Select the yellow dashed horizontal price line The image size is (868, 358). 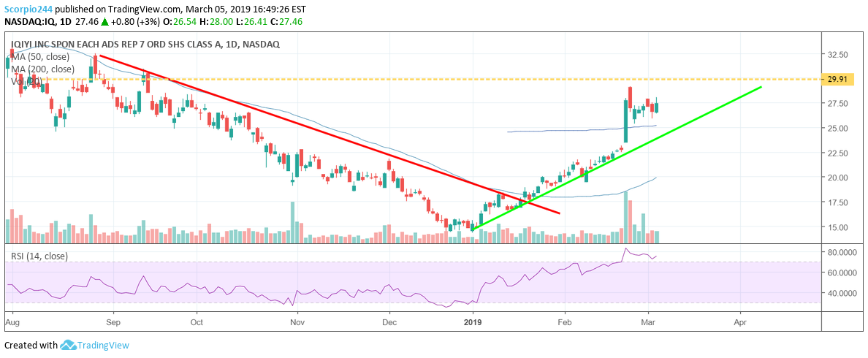(x=438, y=78)
